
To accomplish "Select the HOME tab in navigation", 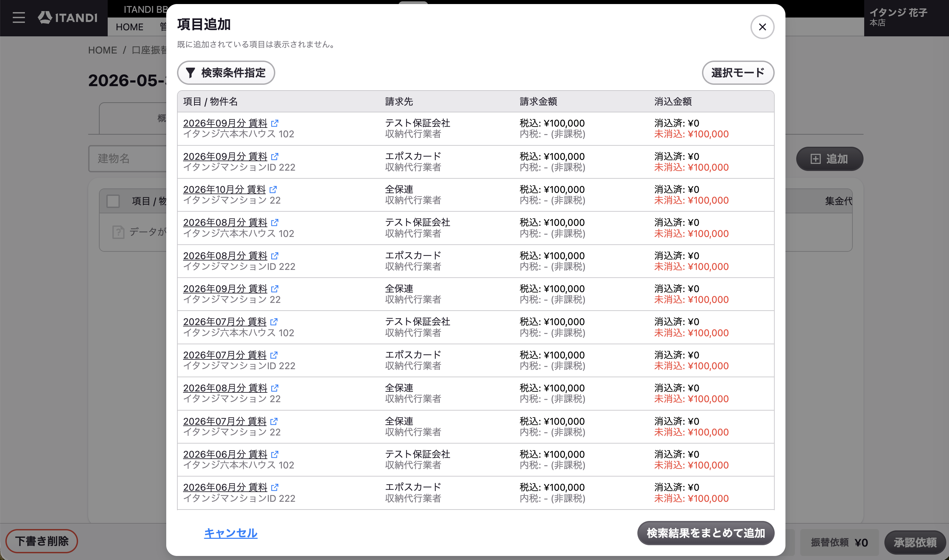I will 130,27.
